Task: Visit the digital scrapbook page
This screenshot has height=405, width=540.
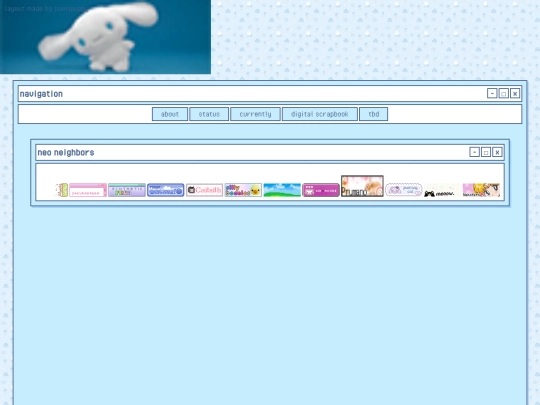Action: pos(320,114)
